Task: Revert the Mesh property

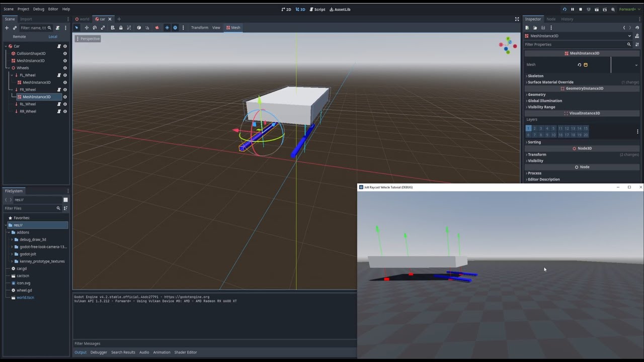Action: point(579,65)
